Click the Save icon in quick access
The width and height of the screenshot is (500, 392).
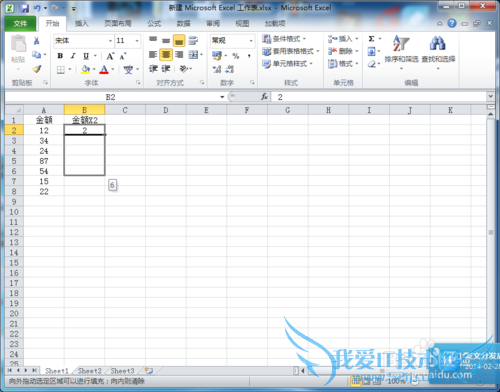25,8
